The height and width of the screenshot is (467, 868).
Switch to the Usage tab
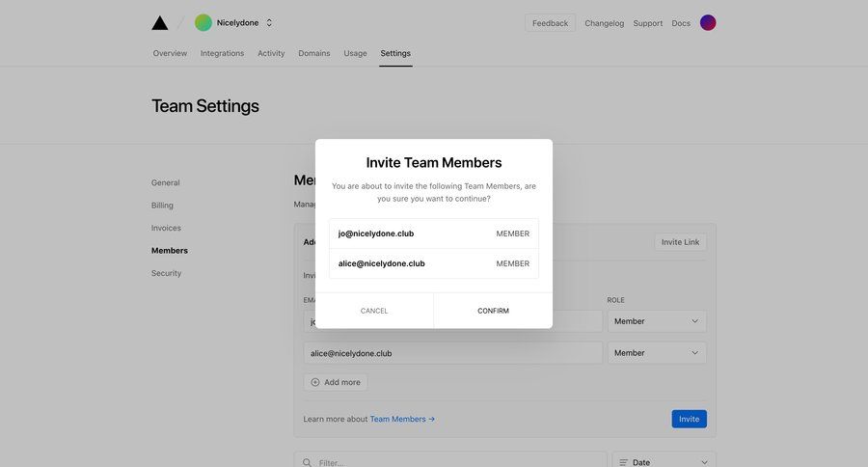(355, 53)
